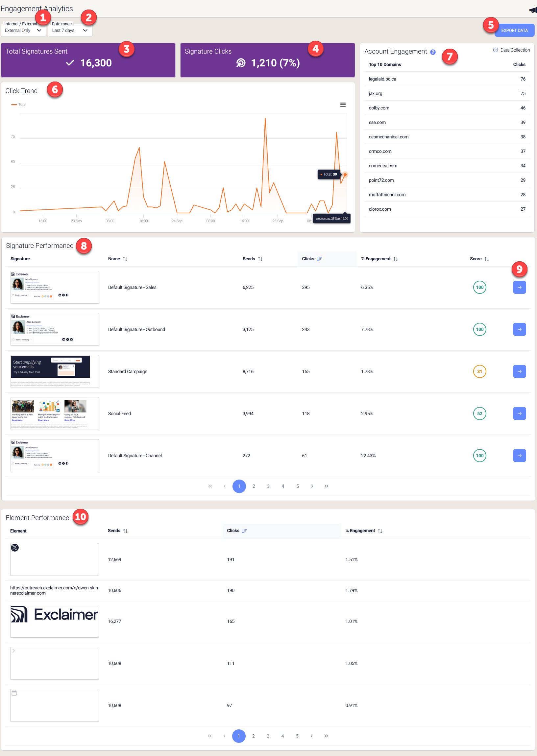537x756 pixels.
Task: Sort Element Performance by % Engagement
Action: (x=380, y=531)
